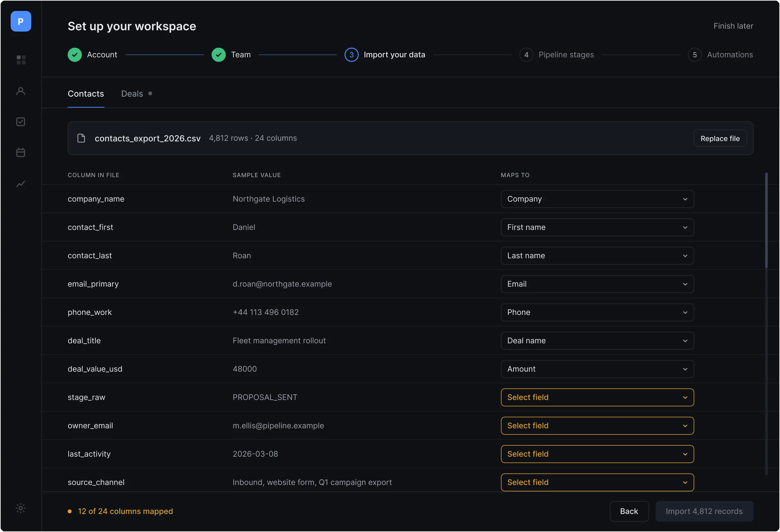Click sample value d.roan@northgate.example
Screen dimensions: 780x532
[282, 284]
